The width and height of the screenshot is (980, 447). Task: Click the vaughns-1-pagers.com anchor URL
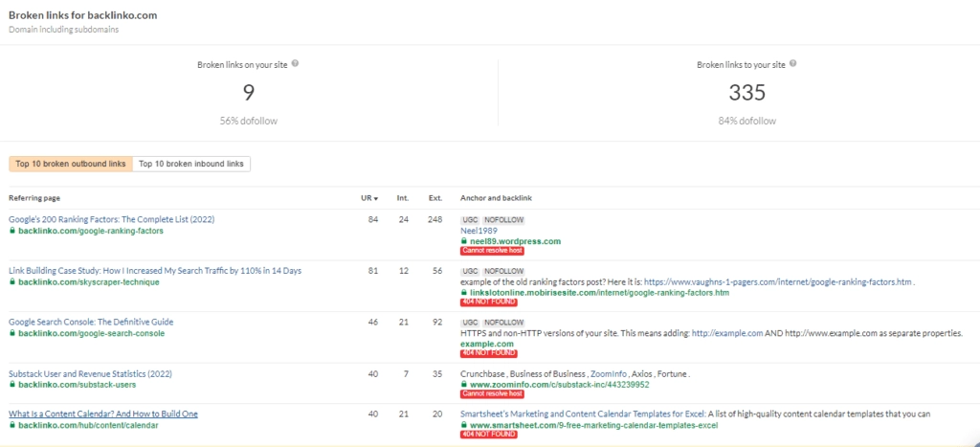pos(777,282)
